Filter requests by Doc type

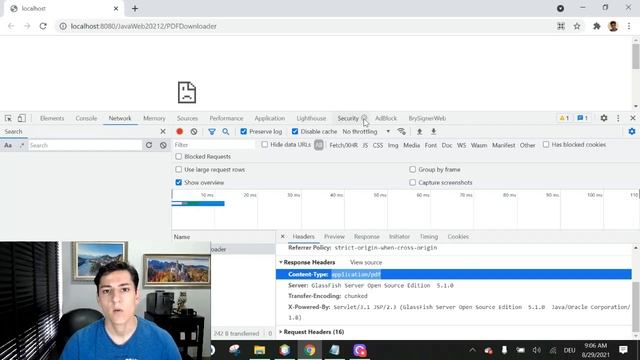(x=447, y=145)
